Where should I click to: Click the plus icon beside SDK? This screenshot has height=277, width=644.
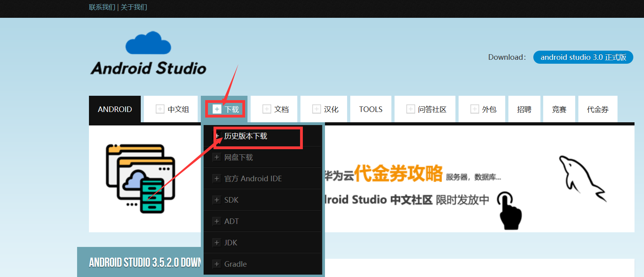click(x=216, y=200)
